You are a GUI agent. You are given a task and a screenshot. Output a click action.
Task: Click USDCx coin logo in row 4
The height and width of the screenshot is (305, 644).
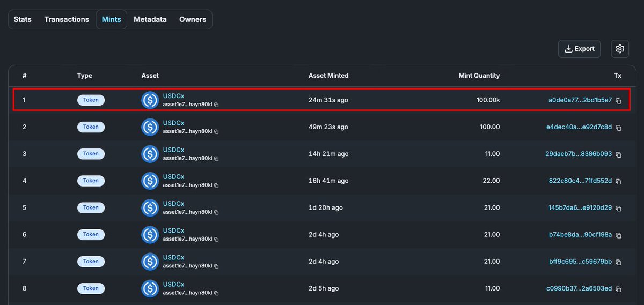(x=150, y=181)
